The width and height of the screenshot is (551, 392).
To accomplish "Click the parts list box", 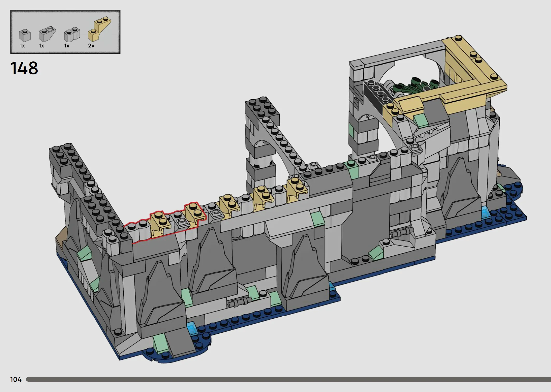I will (65, 32).
